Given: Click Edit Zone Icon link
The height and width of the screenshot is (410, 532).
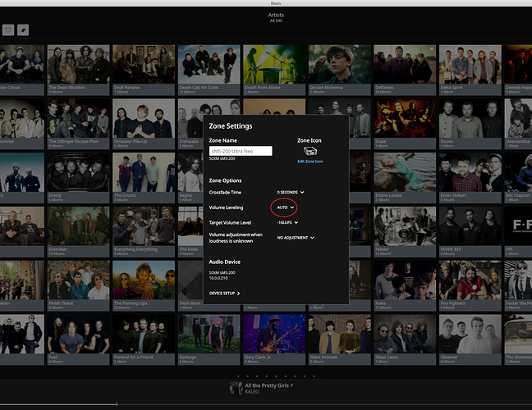Looking at the screenshot, I should (x=310, y=162).
